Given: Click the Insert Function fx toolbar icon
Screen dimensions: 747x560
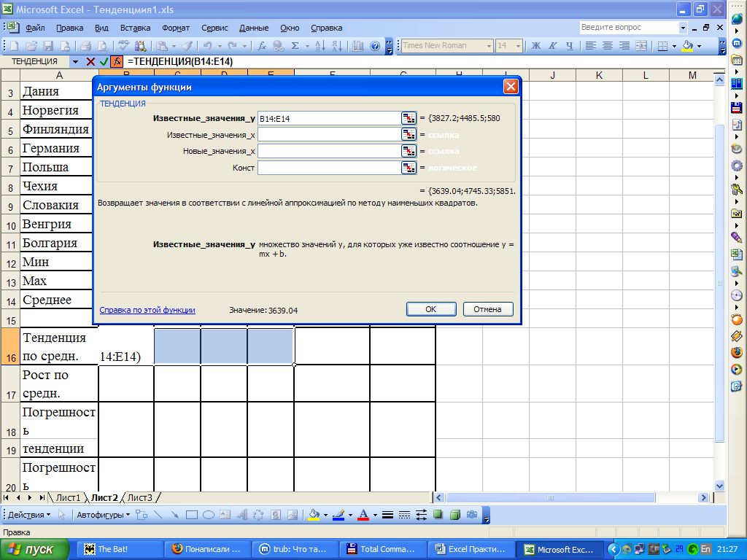Looking at the screenshot, I should [x=262, y=46].
